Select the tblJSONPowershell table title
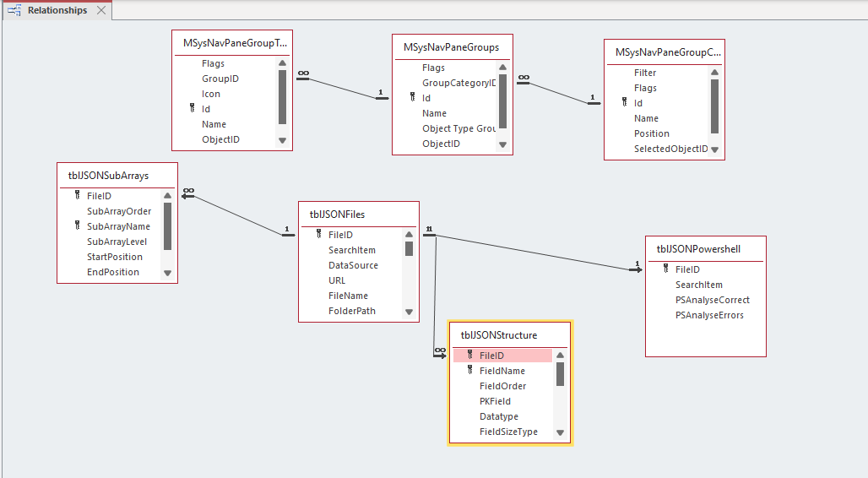Screen dimensions: 868x478 698,249
